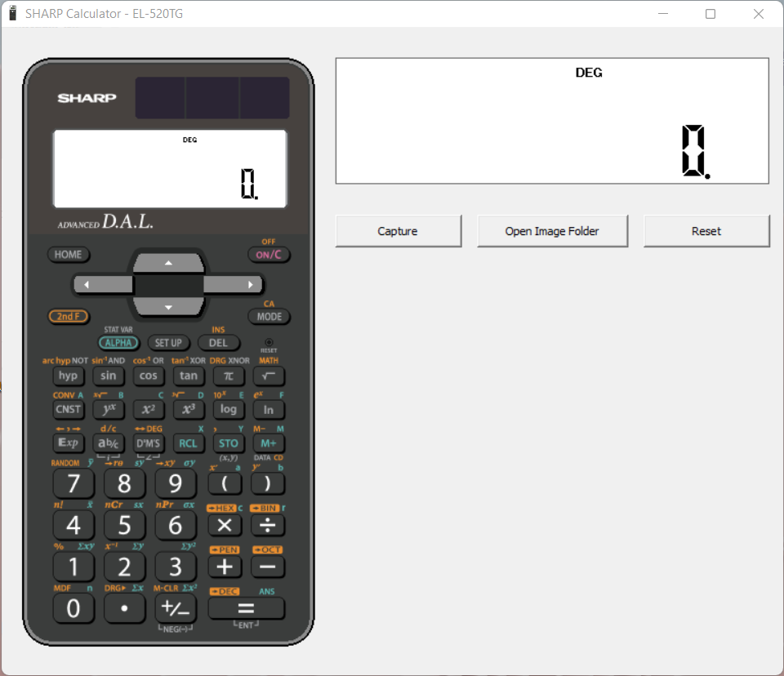Open the SET UP key menu
Screen dimensions: 784x676
(168, 343)
